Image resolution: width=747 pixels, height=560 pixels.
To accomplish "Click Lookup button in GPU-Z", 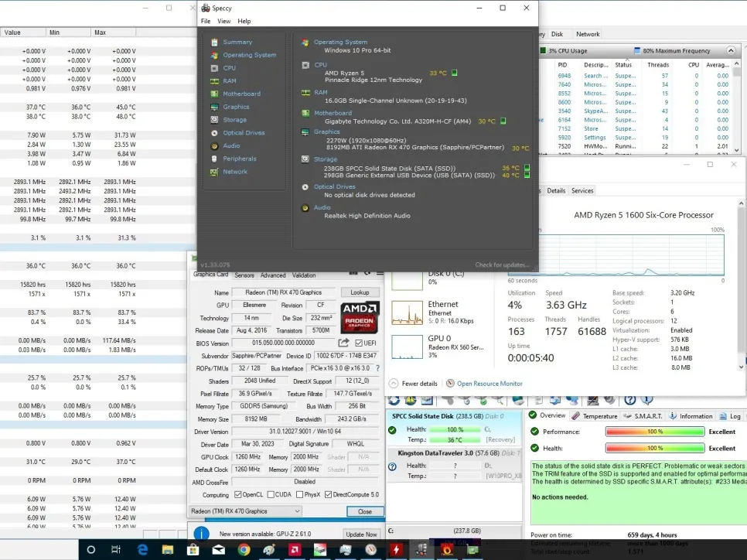I will (x=360, y=292).
